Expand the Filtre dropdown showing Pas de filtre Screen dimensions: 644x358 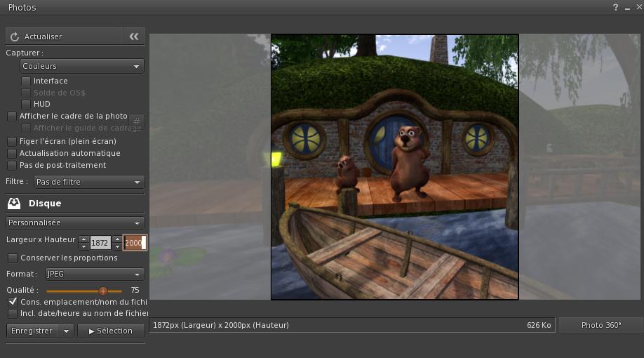point(88,182)
